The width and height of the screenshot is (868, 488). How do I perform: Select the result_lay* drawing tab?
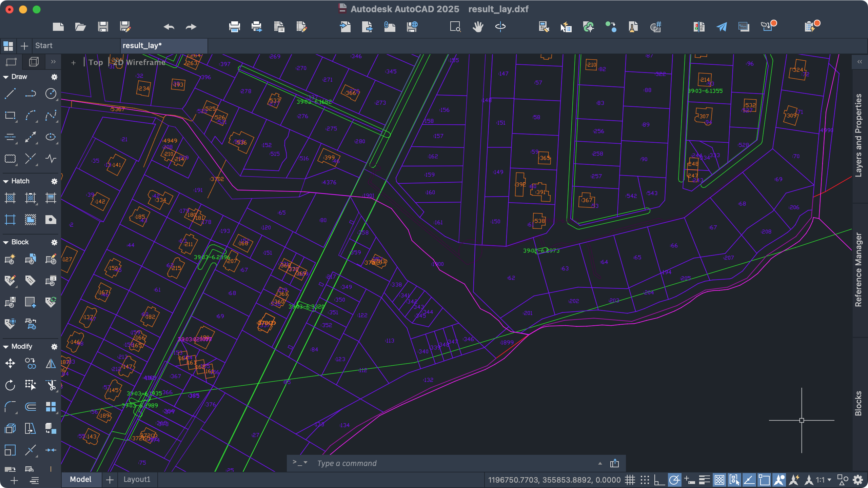point(164,45)
